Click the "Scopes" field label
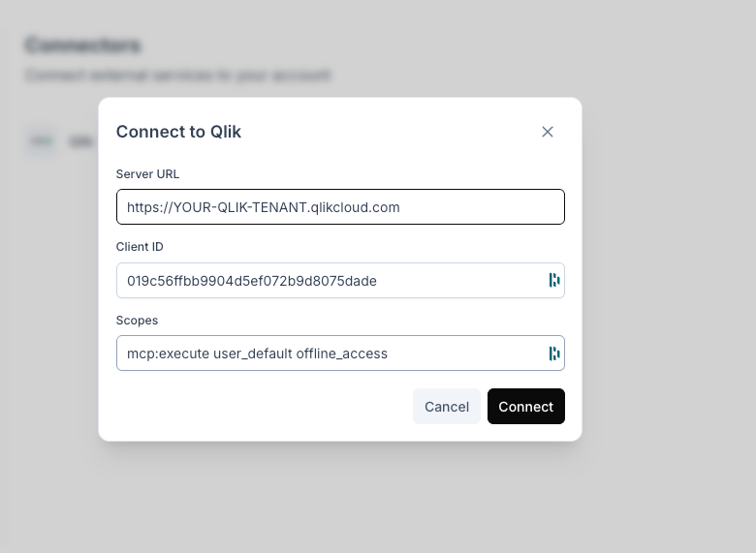This screenshot has height=553, width=756. 137,320
